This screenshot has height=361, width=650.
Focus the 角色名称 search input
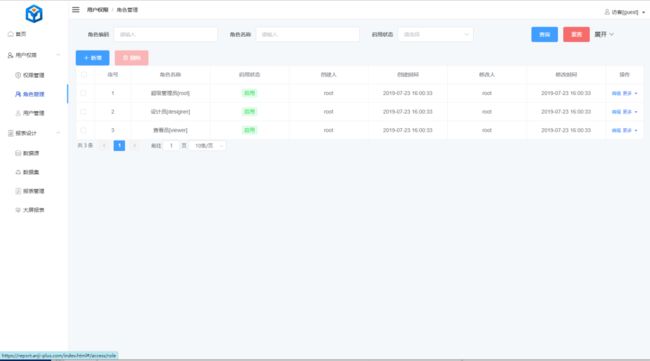308,34
